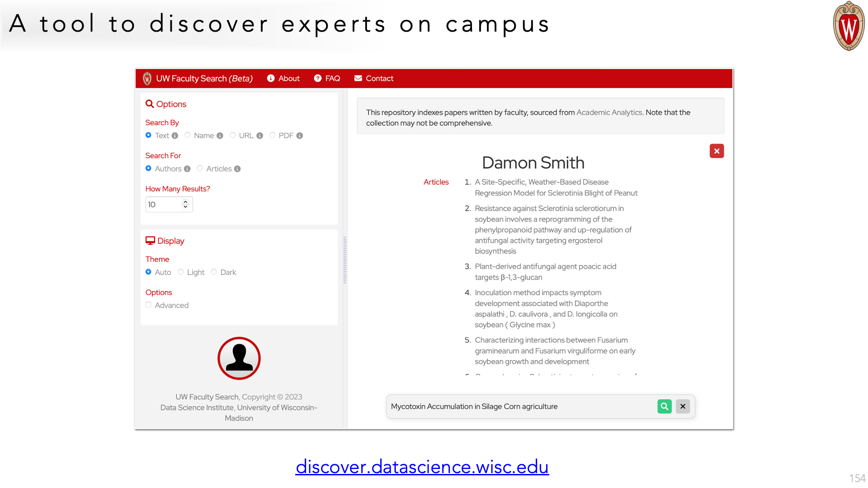Close Damon Smith result with red X
The height and width of the screenshot is (488, 868).
point(717,151)
